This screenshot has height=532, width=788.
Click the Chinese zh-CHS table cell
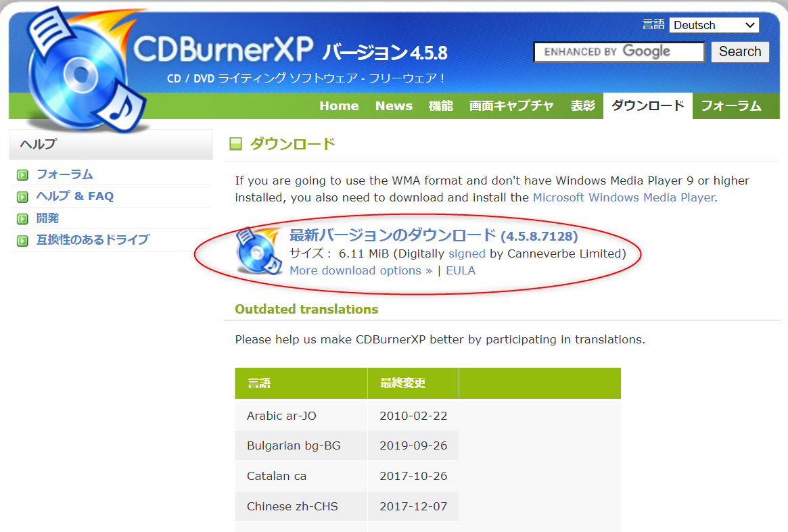click(x=301, y=506)
